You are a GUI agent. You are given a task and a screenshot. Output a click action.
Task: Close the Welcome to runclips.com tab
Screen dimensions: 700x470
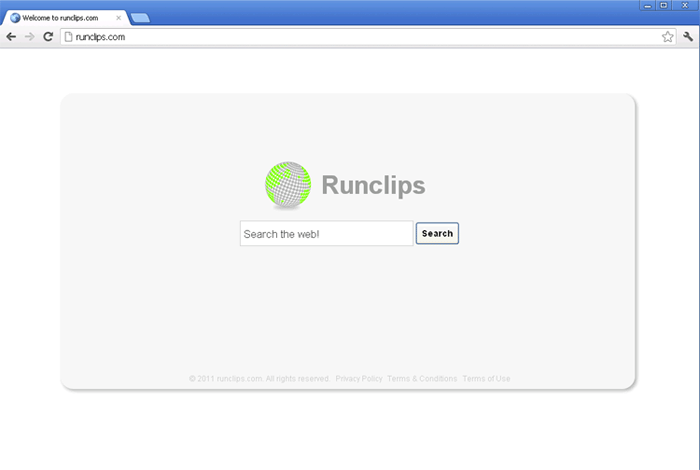[x=119, y=18]
